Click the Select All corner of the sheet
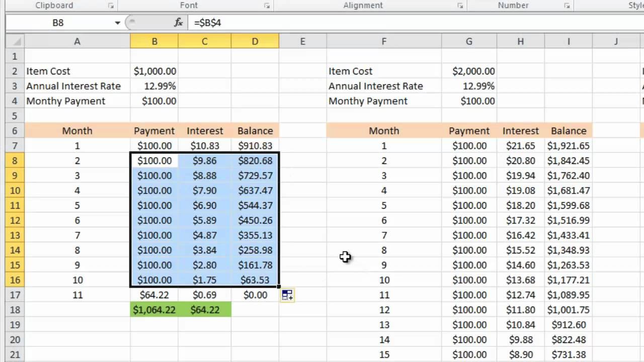This screenshot has height=362, width=644. tap(15, 42)
